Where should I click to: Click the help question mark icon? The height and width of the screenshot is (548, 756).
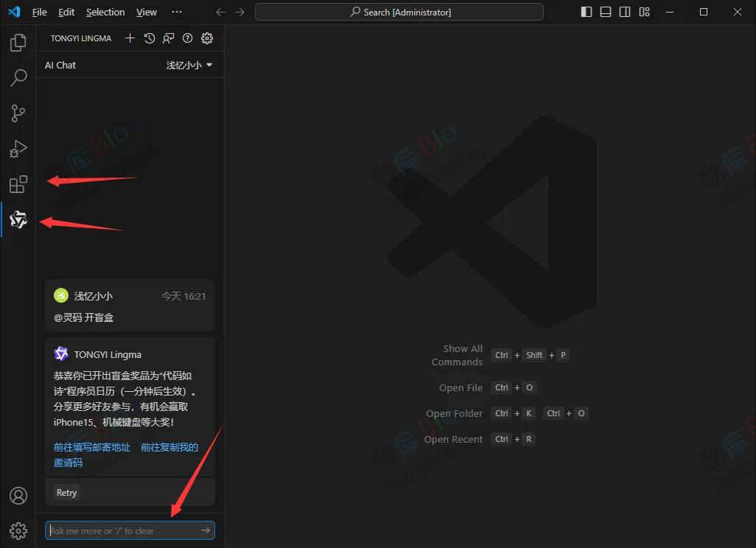[188, 38]
